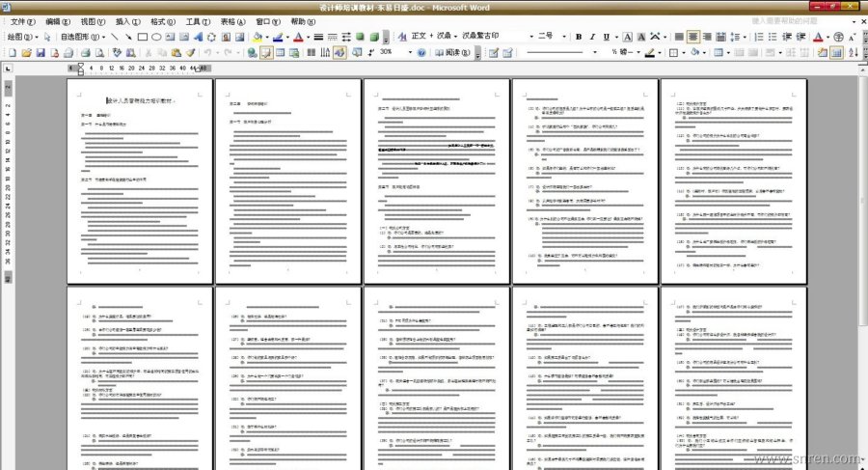This screenshot has width=868, height=470.
Task: Click the Print icon
Action: (x=85, y=53)
